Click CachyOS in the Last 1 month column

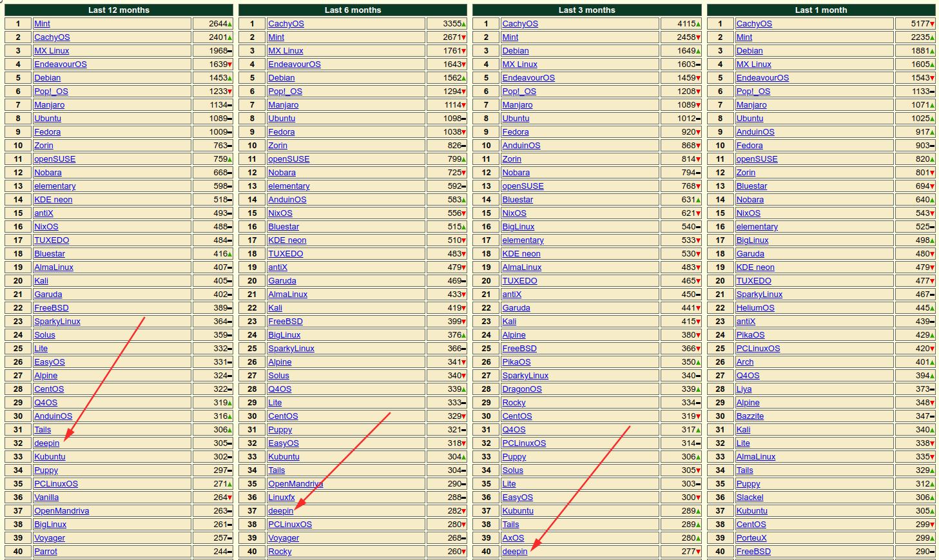point(753,24)
